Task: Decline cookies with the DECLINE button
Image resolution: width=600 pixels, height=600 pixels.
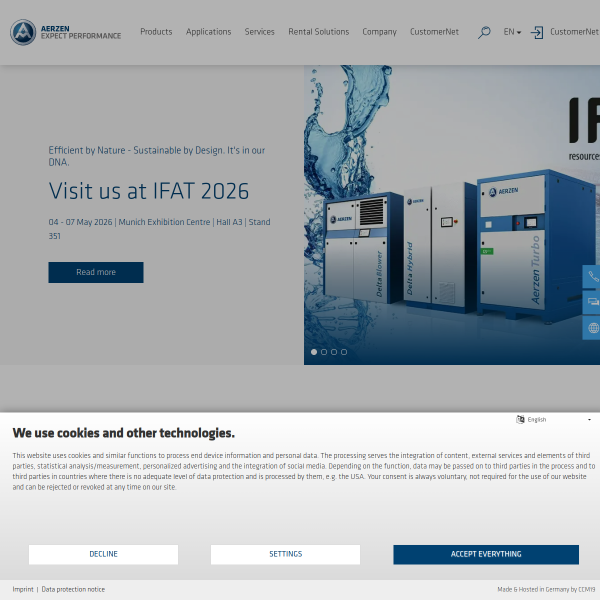Action: [103, 554]
